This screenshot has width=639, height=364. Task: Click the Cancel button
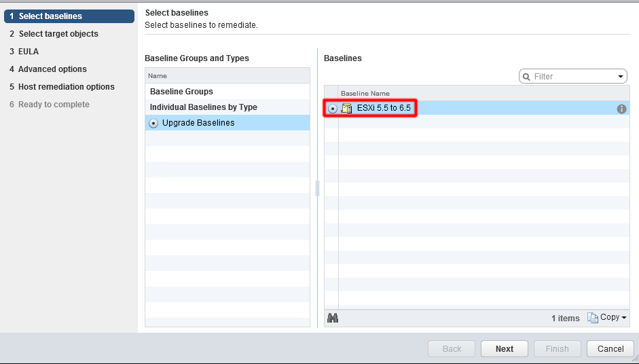coord(610,349)
